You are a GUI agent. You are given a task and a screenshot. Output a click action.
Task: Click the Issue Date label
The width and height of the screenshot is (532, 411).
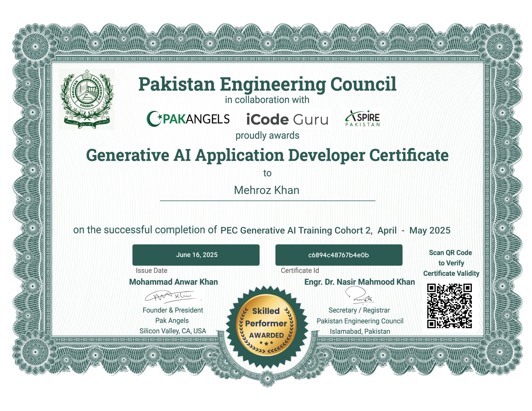point(151,270)
